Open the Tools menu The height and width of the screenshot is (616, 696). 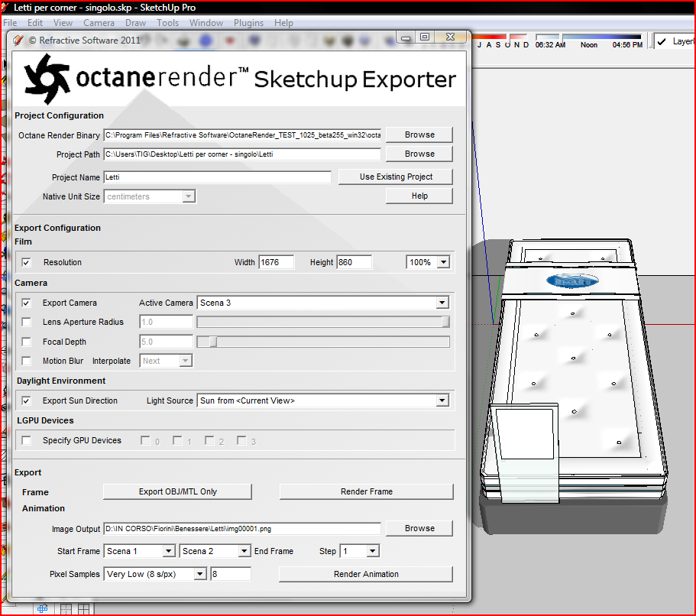[x=168, y=23]
